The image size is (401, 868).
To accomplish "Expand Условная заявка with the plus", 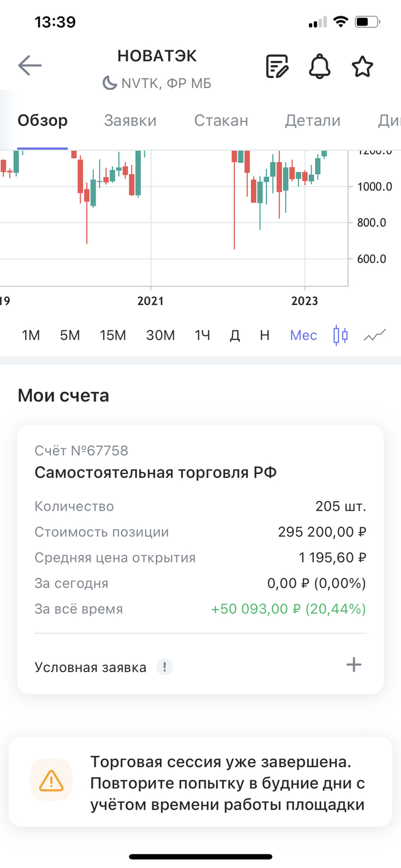I will click(354, 665).
